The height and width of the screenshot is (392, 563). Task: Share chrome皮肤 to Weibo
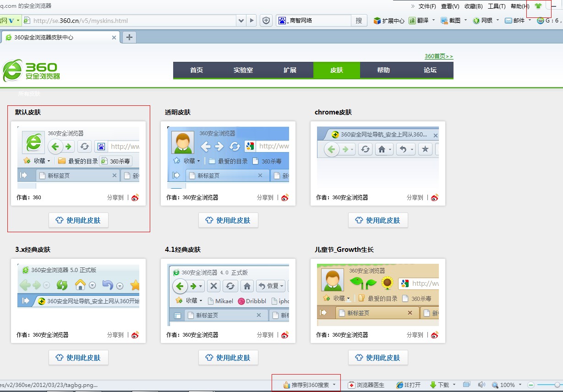point(435,198)
